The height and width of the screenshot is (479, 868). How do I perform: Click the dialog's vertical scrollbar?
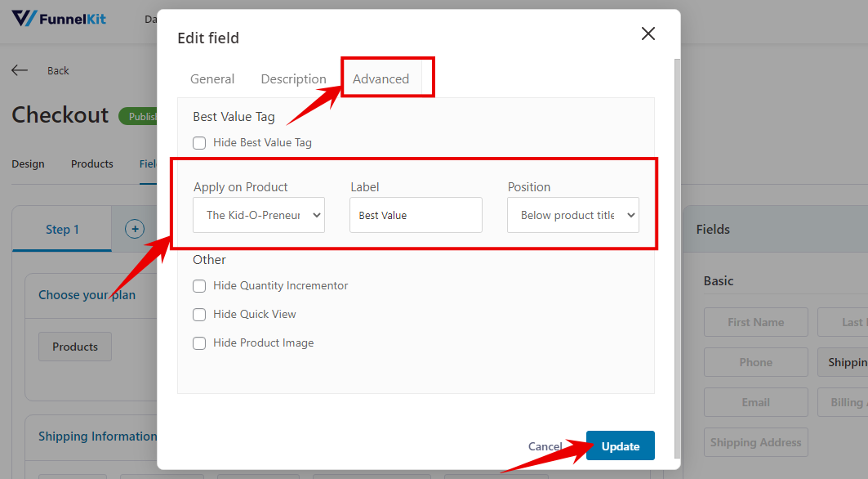[678, 258]
